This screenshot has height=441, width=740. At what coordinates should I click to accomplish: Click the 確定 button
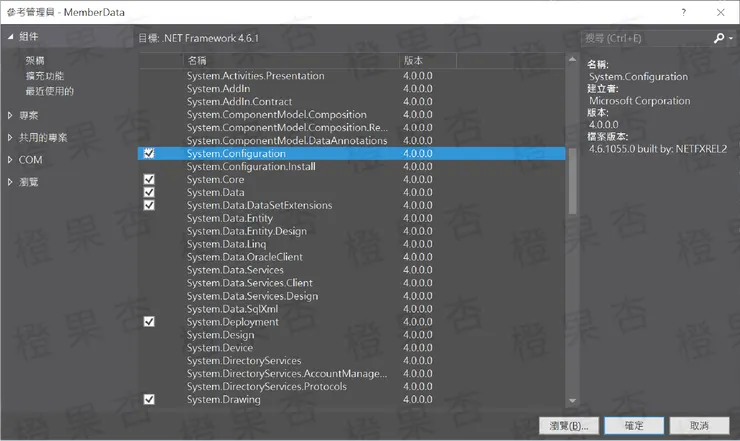[x=634, y=426]
